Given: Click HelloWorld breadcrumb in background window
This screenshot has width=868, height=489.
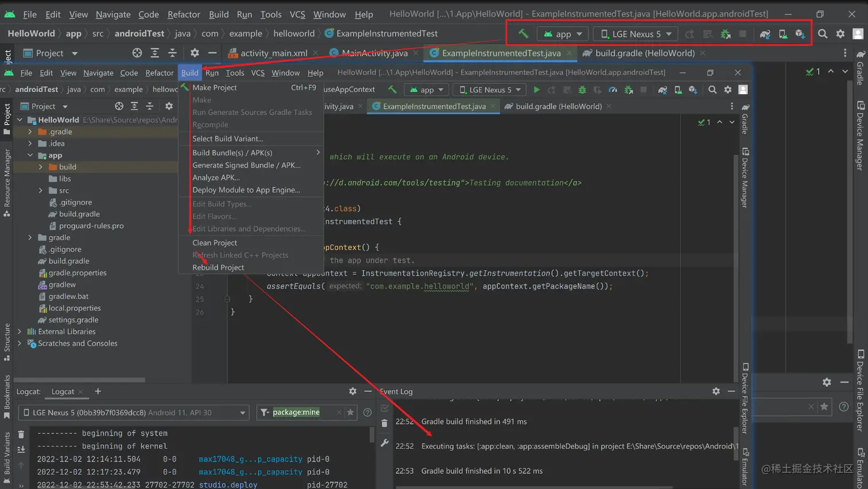Looking at the screenshot, I should tap(32, 34).
